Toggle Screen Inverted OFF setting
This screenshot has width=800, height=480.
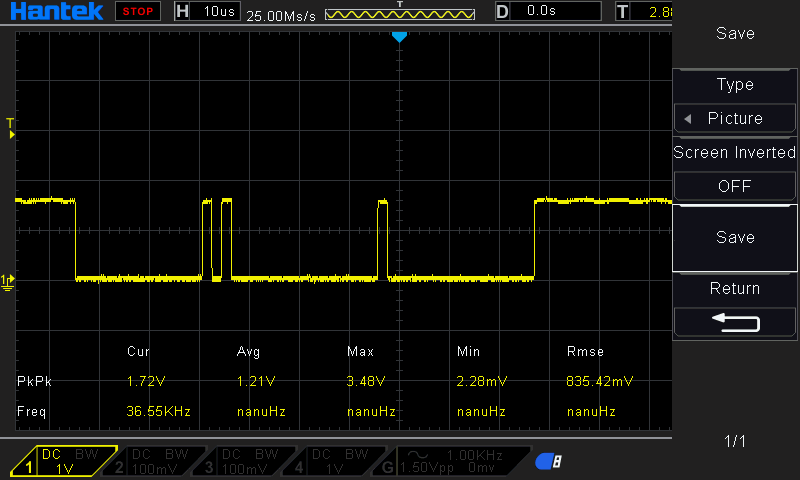pos(735,186)
